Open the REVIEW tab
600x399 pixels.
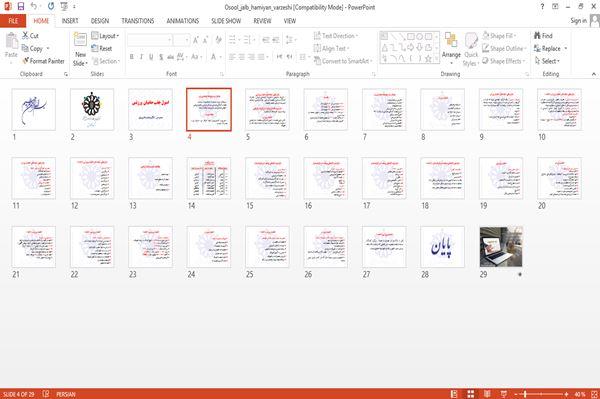tap(262, 21)
